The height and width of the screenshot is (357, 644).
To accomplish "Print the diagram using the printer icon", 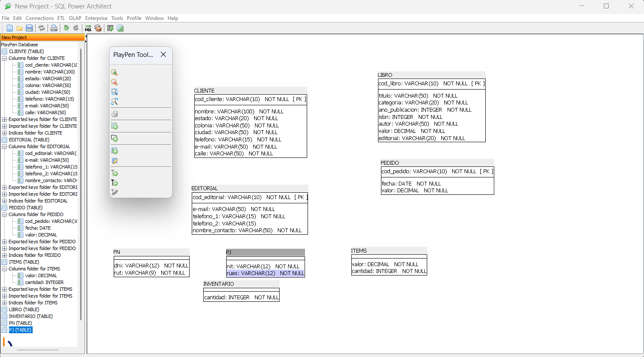I will (54, 28).
